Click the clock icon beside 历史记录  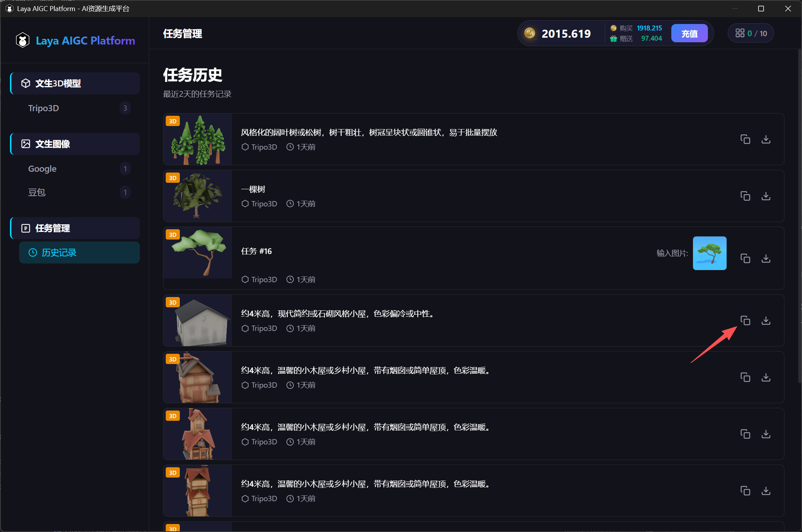[x=33, y=252]
